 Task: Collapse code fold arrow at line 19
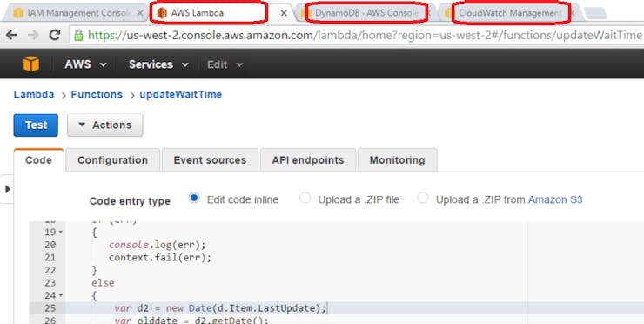[x=61, y=233]
